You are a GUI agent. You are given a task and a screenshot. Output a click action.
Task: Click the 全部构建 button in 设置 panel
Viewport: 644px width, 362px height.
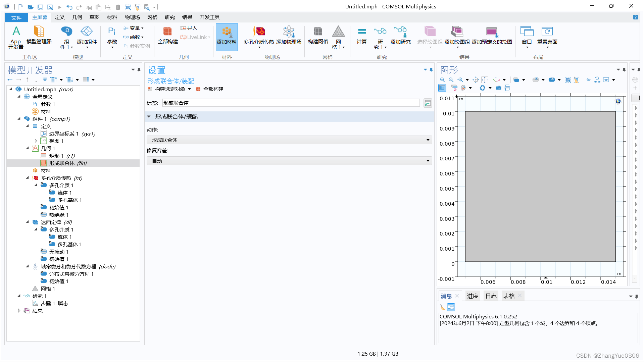pos(210,89)
